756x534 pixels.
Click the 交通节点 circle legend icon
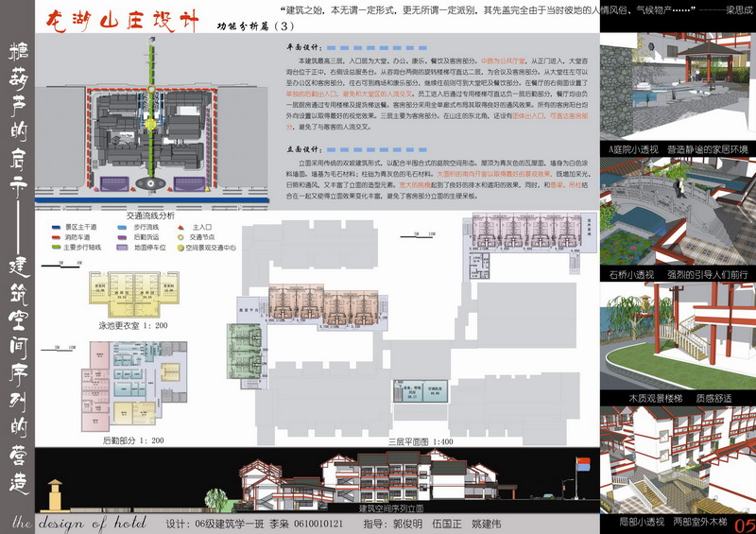(x=181, y=234)
